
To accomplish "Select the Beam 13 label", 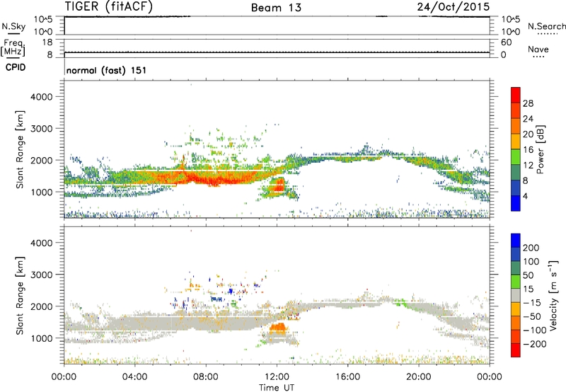I will (276, 8).
